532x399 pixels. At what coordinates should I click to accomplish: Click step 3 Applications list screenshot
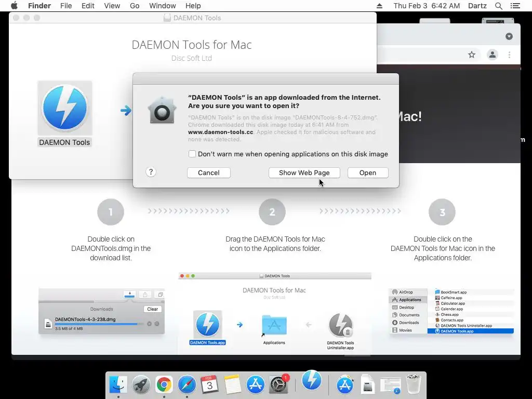tap(451, 311)
